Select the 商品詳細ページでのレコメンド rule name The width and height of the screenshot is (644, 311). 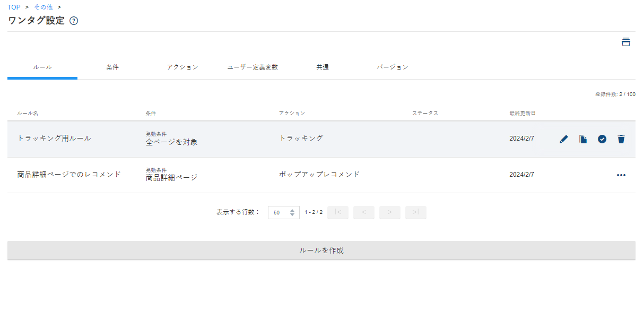pyautogui.click(x=69, y=174)
